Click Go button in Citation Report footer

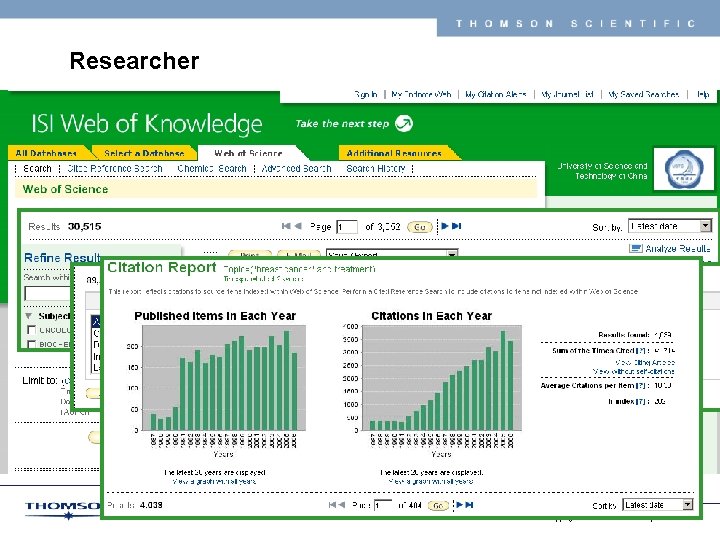[438, 506]
